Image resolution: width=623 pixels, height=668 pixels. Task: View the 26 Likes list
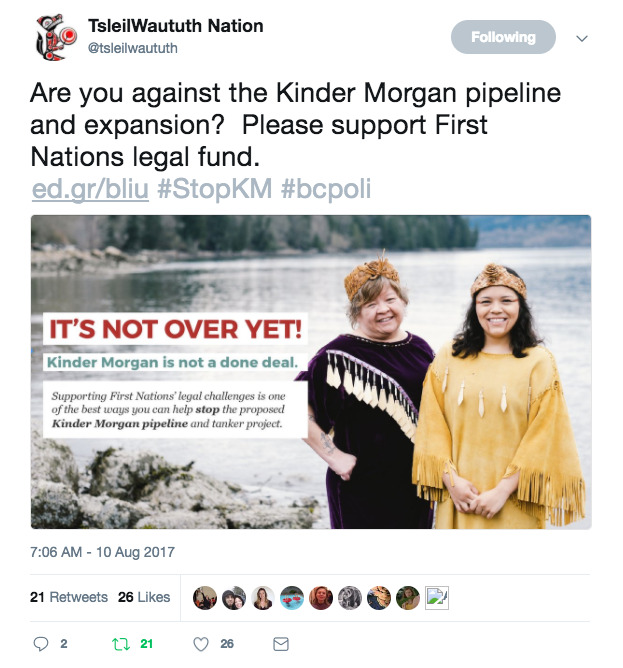(144, 597)
